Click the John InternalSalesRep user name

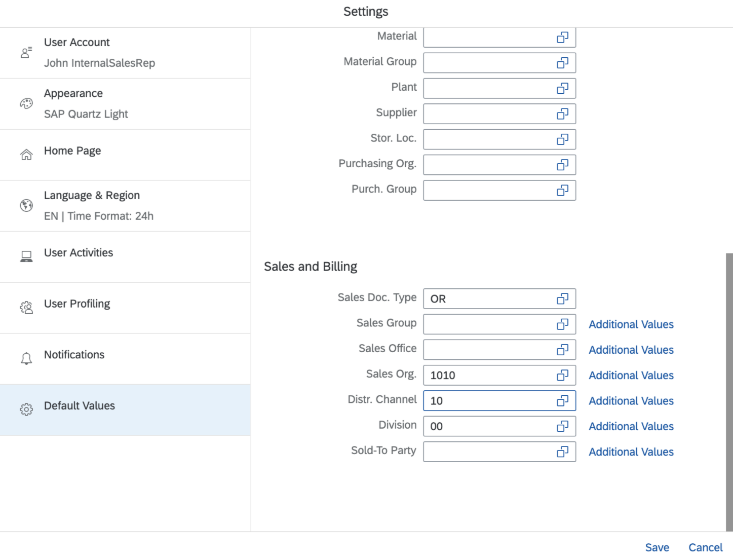point(99,63)
